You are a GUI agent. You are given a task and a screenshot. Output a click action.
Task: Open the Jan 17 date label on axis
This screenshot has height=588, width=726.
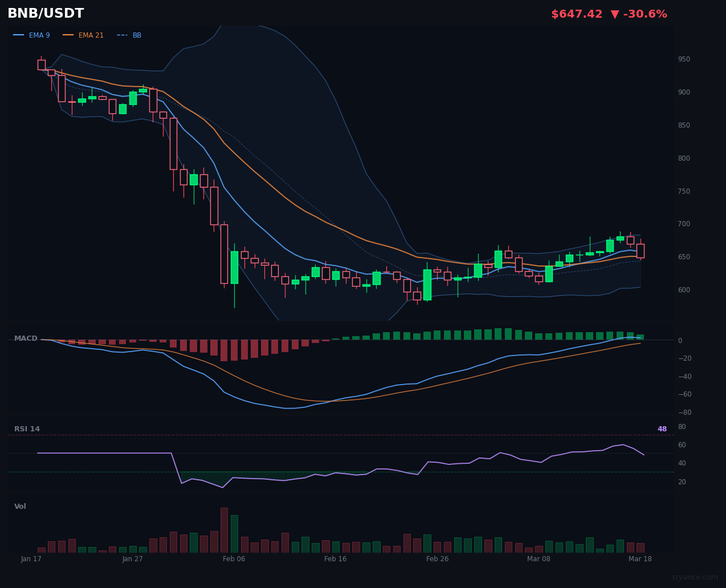31,559
